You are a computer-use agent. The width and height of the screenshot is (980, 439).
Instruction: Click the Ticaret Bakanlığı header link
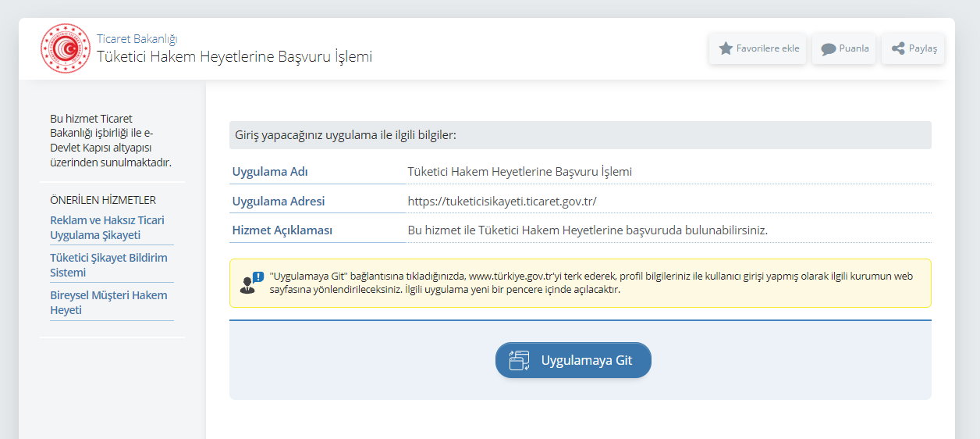pos(137,38)
